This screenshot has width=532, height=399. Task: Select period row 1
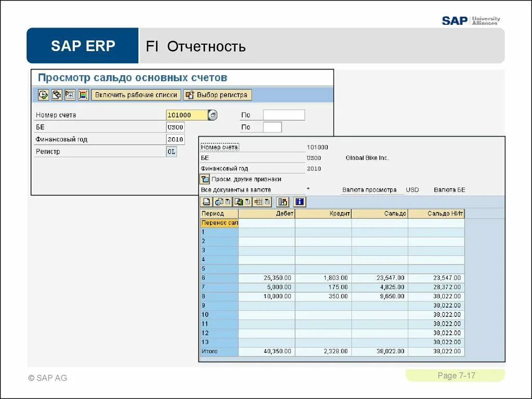pyautogui.click(x=219, y=232)
